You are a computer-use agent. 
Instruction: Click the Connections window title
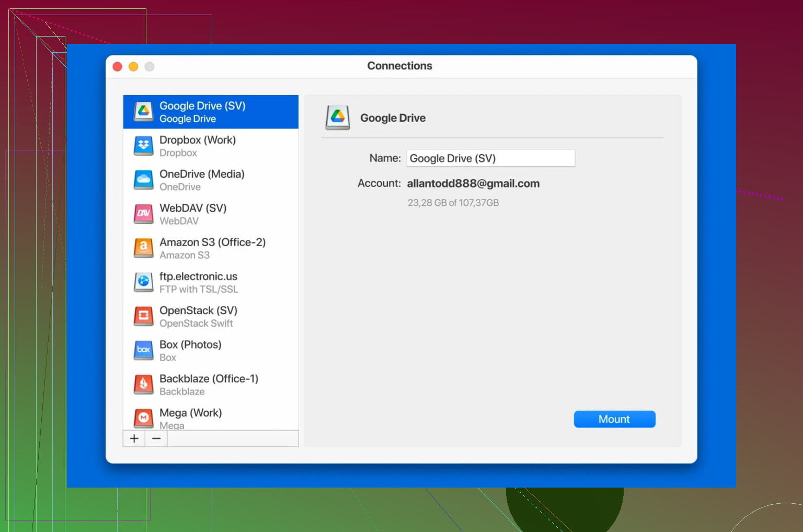[400, 66]
